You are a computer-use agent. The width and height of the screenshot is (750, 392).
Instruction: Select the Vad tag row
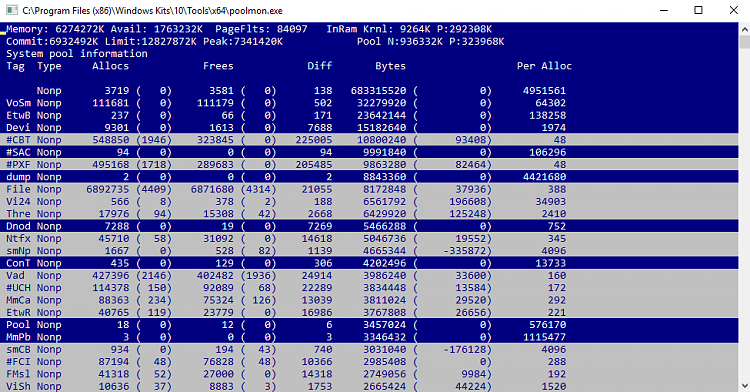point(369,275)
